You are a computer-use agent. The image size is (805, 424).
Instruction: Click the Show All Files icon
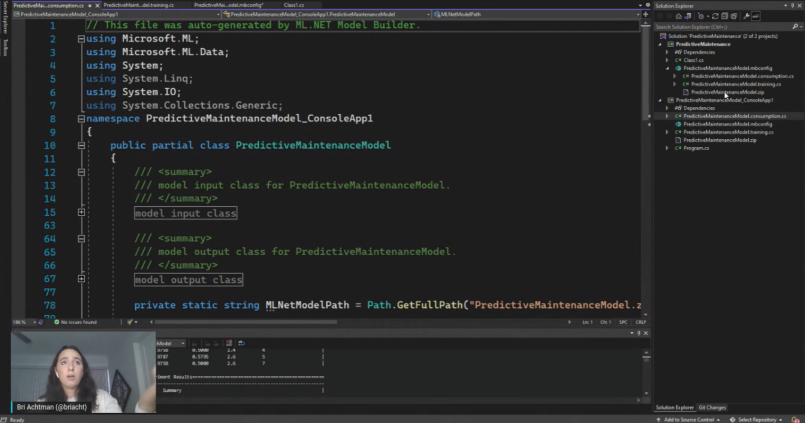(x=734, y=16)
